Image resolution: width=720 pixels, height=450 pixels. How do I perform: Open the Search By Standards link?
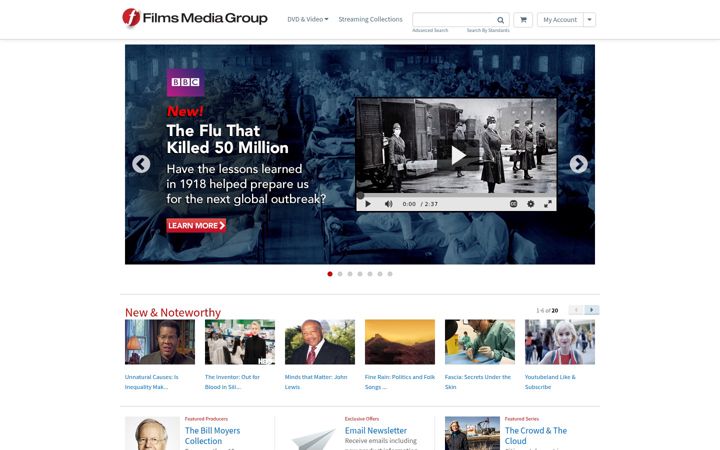pyautogui.click(x=488, y=30)
